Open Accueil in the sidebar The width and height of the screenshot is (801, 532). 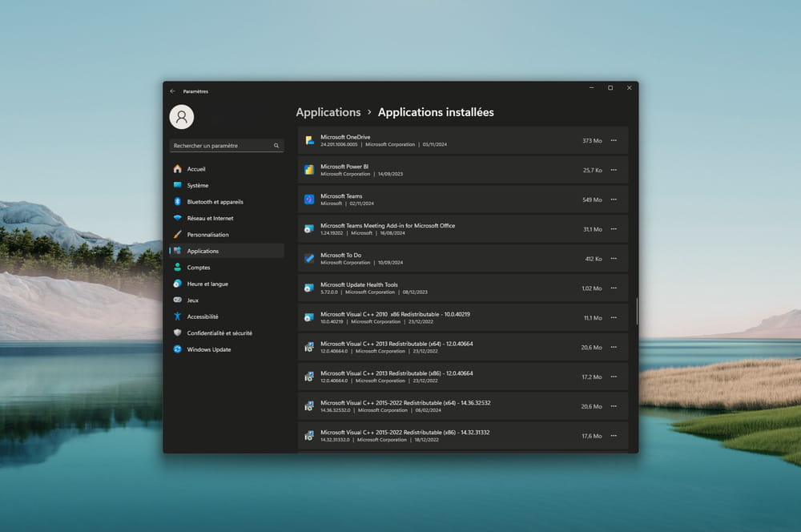tap(227, 169)
